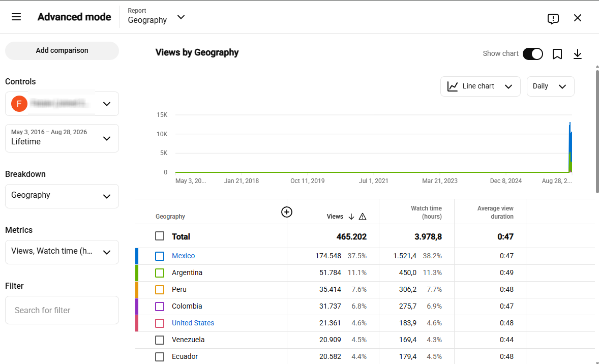Expand the Lifetime date range dropdown
The width and height of the screenshot is (599, 364).
pyautogui.click(x=62, y=138)
